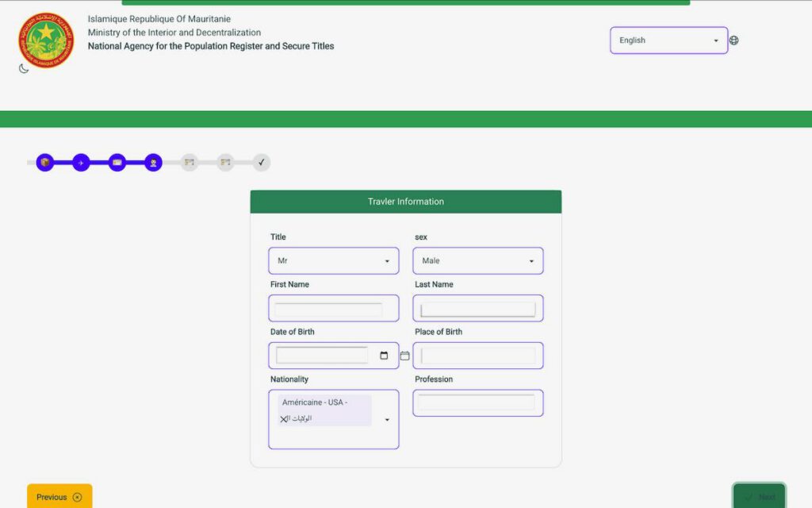This screenshot has height=508, width=812.
Task: Click the Title field label
Action: [278, 237]
